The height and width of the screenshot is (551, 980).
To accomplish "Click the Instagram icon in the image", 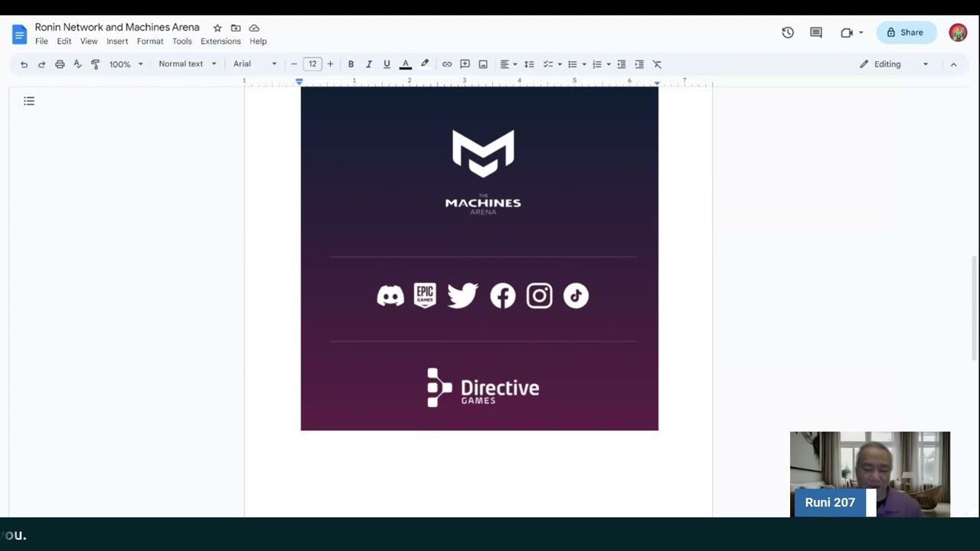I will [540, 296].
